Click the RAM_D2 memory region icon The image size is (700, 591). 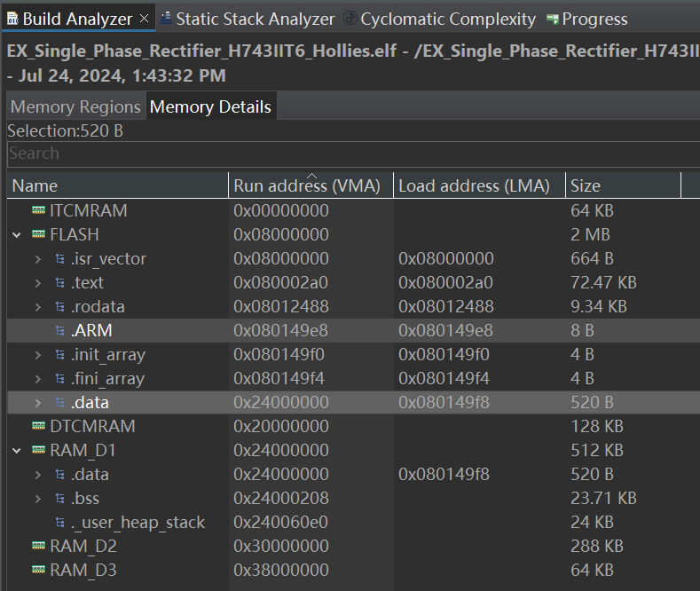(x=38, y=546)
